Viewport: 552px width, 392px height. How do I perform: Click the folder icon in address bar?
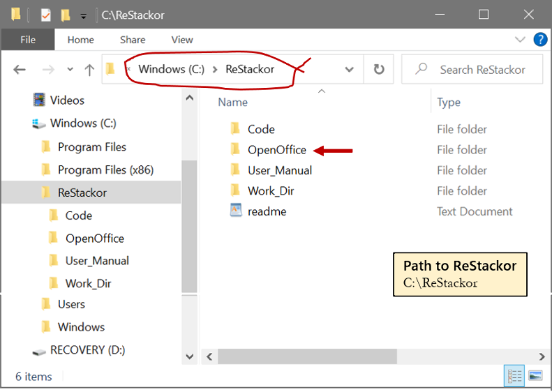(110, 69)
